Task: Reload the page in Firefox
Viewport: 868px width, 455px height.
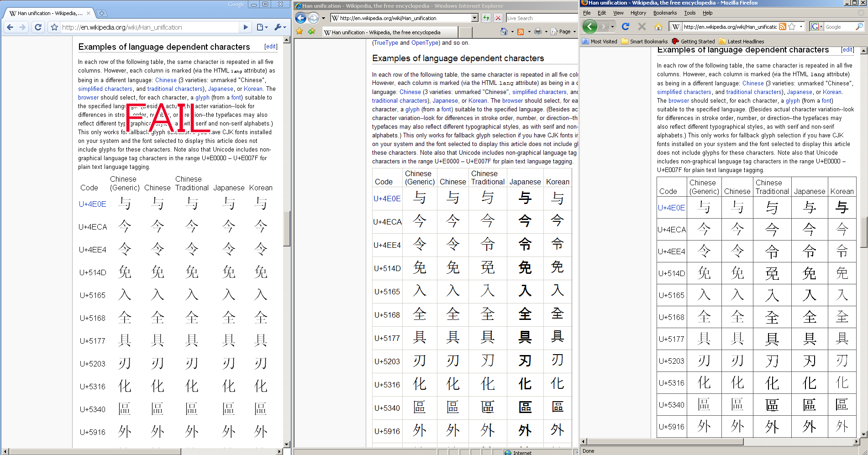Action: point(626,27)
